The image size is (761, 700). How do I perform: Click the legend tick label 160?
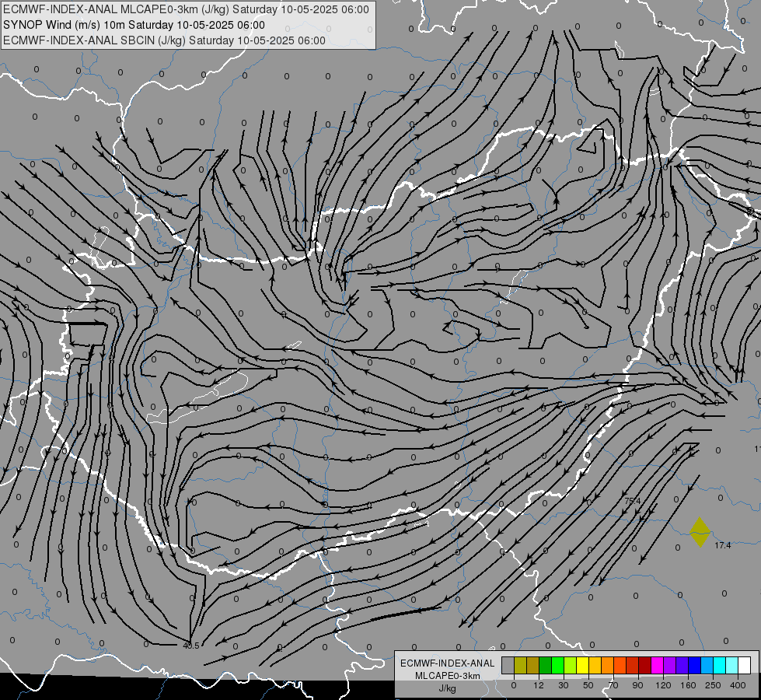pos(688,685)
